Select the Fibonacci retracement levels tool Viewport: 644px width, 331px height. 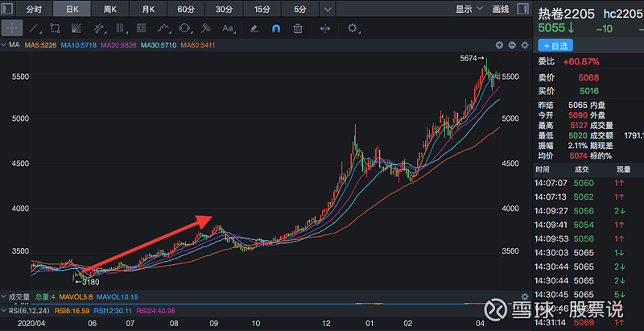(x=142, y=28)
